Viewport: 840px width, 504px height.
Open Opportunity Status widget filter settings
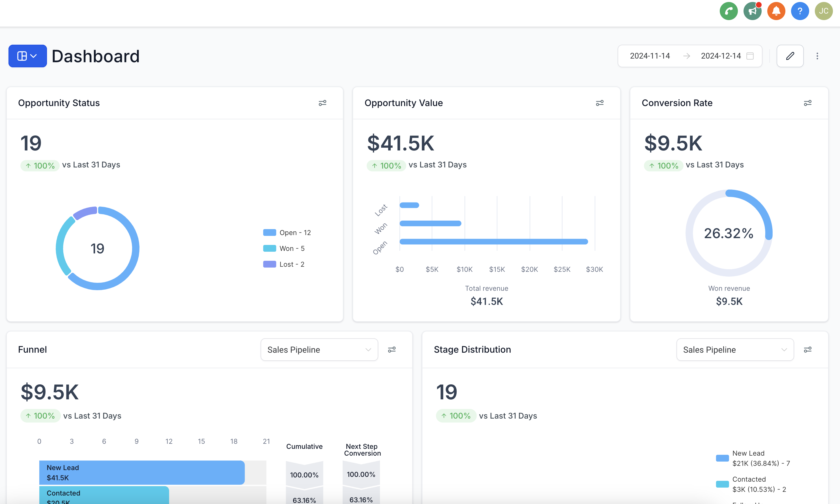(x=322, y=103)
